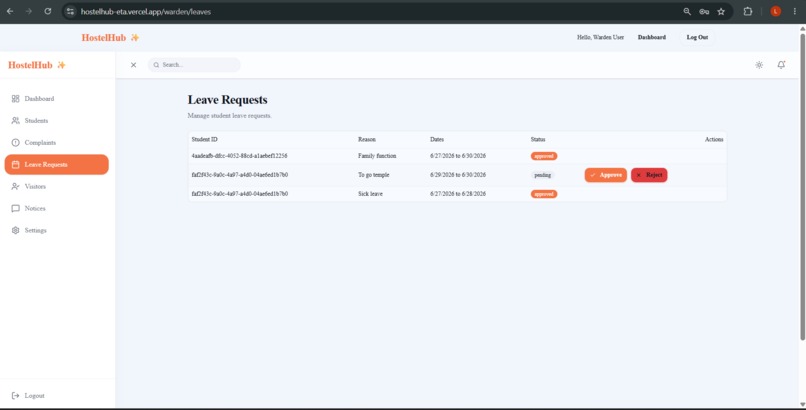This screenshot has height=410, width=806.
Task: Click the browser forward arrow
Action: tap(29, 11)
